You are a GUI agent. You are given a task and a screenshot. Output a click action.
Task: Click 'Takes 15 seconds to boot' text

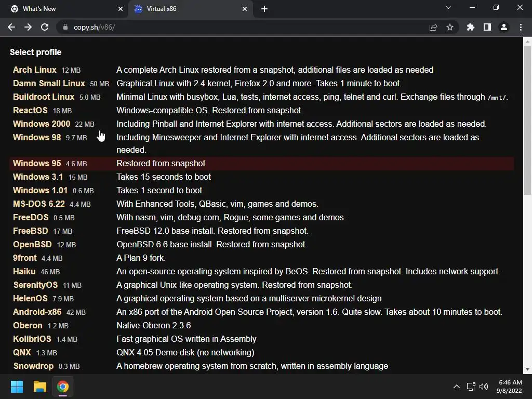click(164, 177)
